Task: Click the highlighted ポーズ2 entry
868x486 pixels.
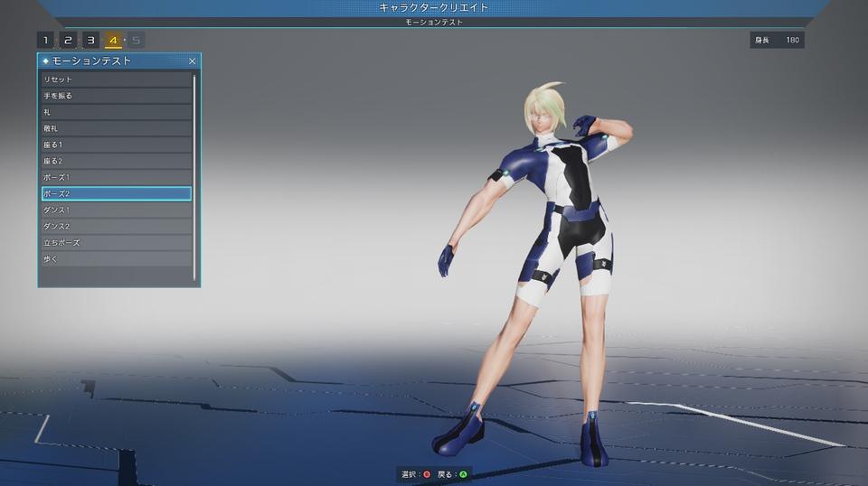Action: (116, 193)
